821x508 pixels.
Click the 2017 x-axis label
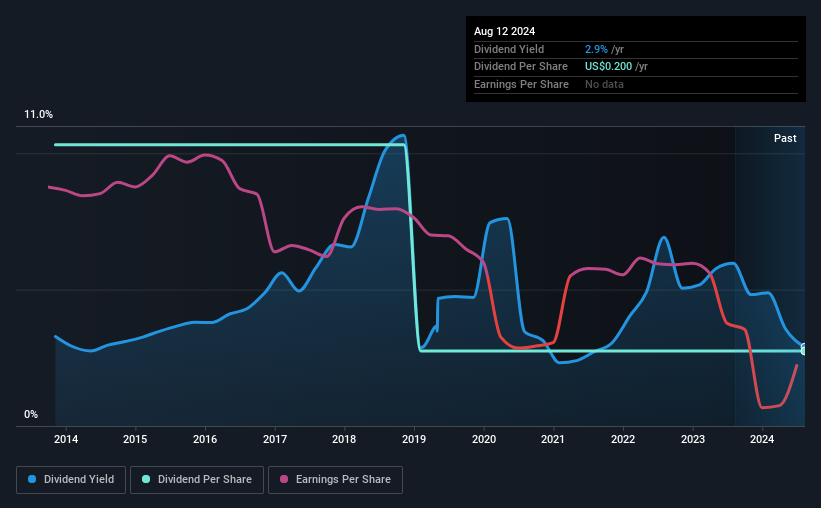(x=274, y=439)
